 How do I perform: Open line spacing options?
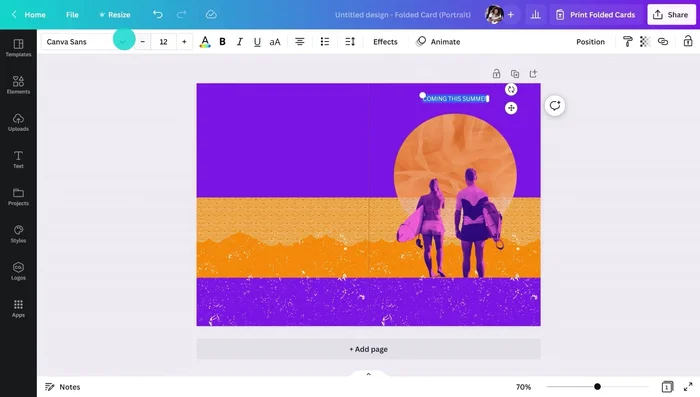coord(350,42)
